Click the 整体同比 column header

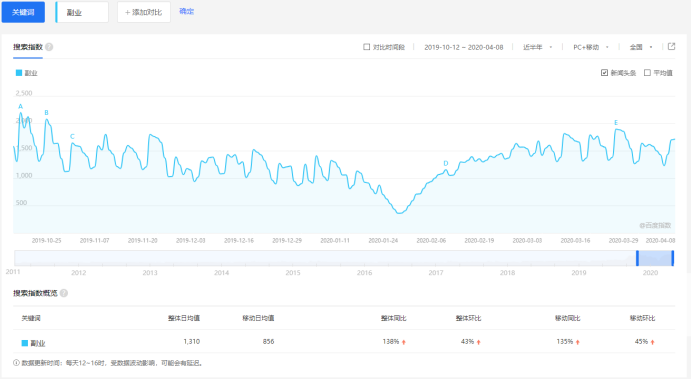pos(394,318)
